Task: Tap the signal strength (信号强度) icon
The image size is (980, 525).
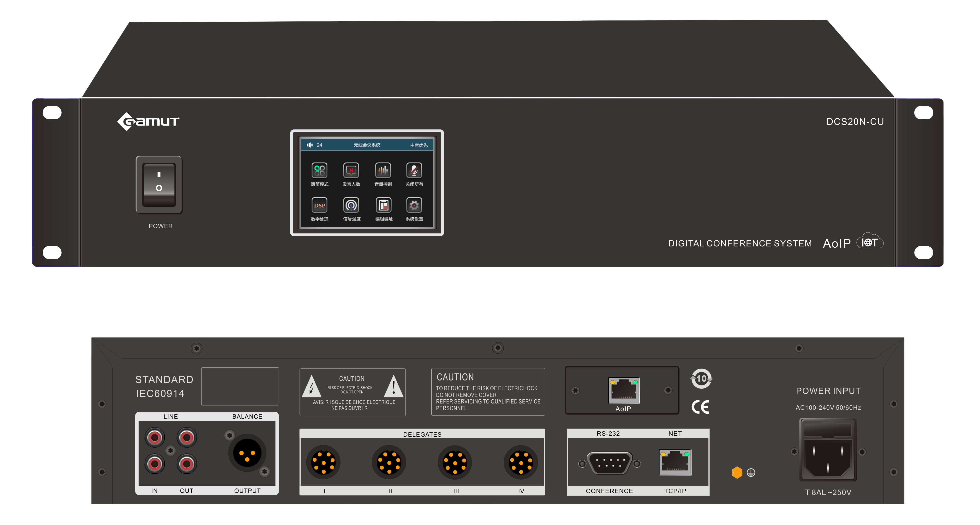Action: [351, 205]
